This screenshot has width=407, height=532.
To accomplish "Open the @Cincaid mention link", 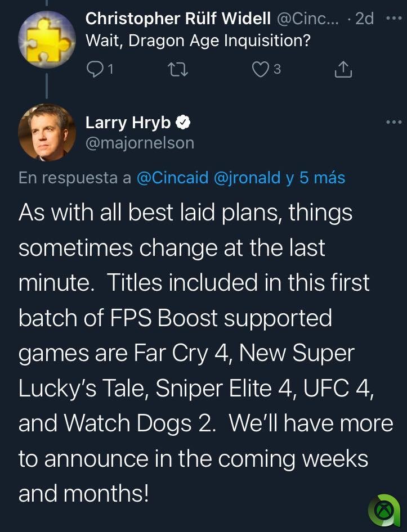I will pos(172,178).
